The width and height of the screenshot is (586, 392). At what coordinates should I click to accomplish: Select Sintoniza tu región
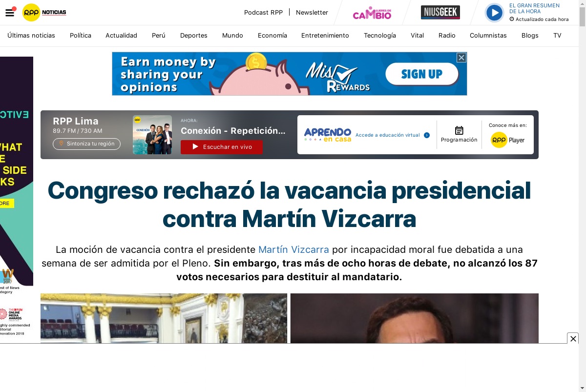click(x=86, y=144)
